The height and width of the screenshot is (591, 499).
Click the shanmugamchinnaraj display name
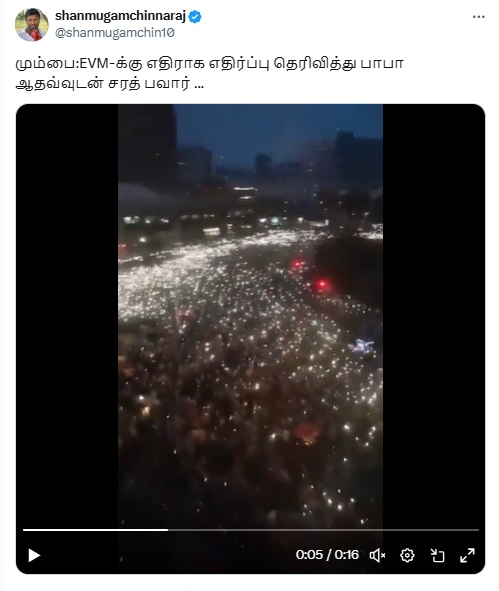[x=120, y=16]
